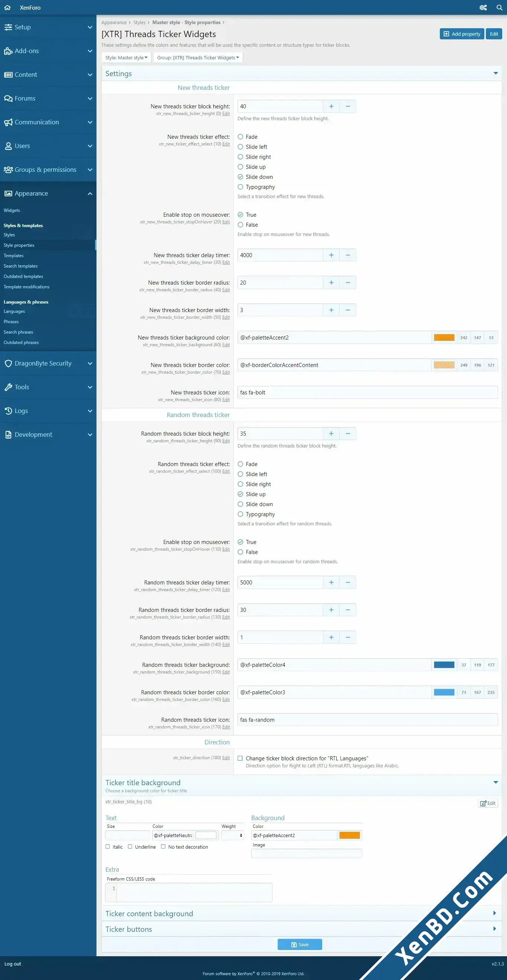
Task: Select Fade effect for new threads ticker
Action: point(241,137)
